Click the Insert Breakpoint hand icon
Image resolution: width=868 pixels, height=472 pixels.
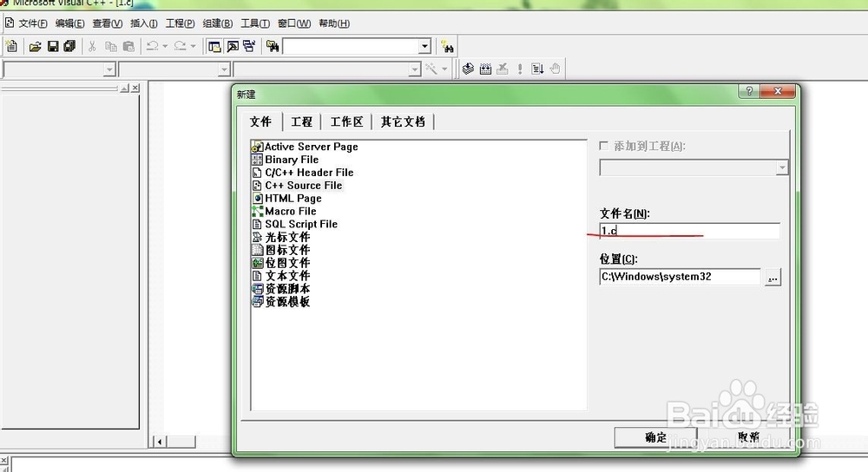tap(555, 69)
